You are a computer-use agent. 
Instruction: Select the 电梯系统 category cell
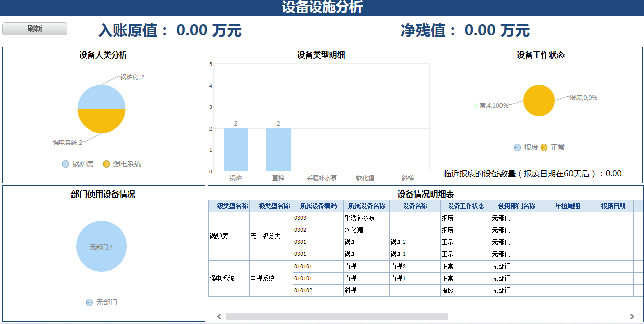(x=263, y=278)
